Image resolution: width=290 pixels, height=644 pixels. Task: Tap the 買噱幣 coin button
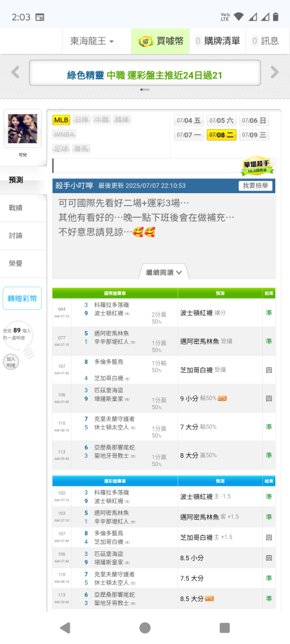click(x=160, y=41)
